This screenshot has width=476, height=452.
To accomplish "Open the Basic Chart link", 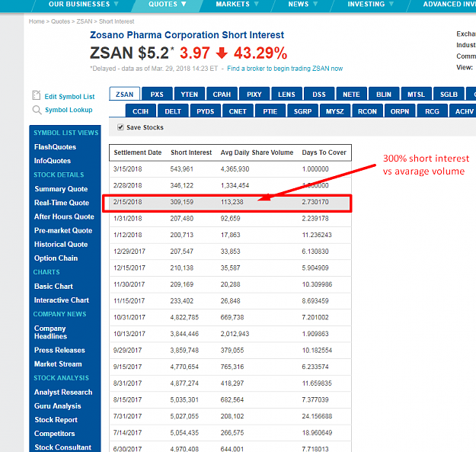I will pos(53,287).
